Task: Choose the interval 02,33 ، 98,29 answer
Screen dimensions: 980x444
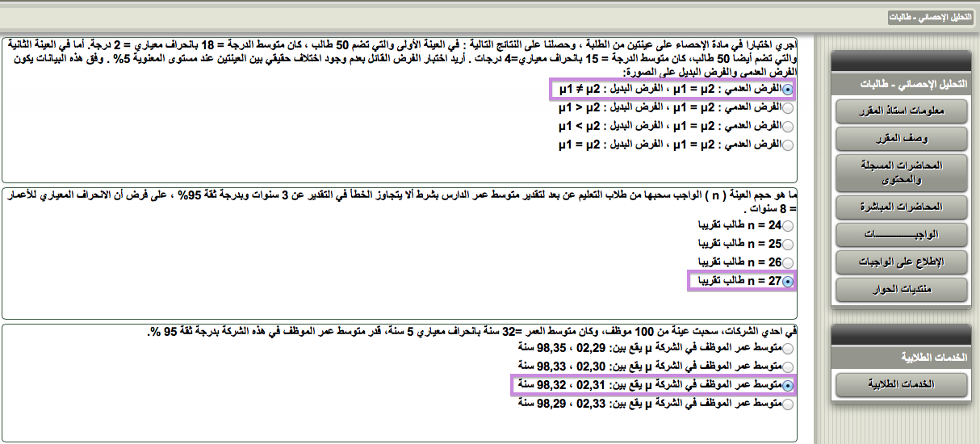Action: [x=788, y=404]
